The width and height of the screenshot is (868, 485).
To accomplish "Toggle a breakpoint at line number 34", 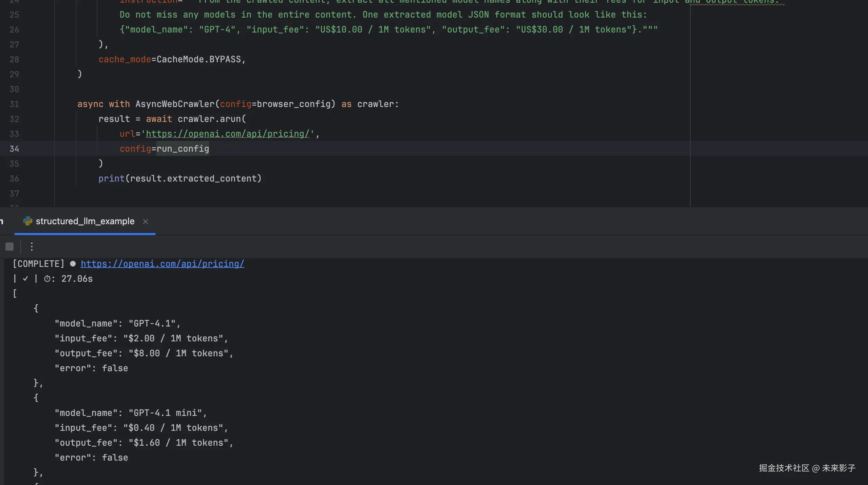I will click(14, 149).
